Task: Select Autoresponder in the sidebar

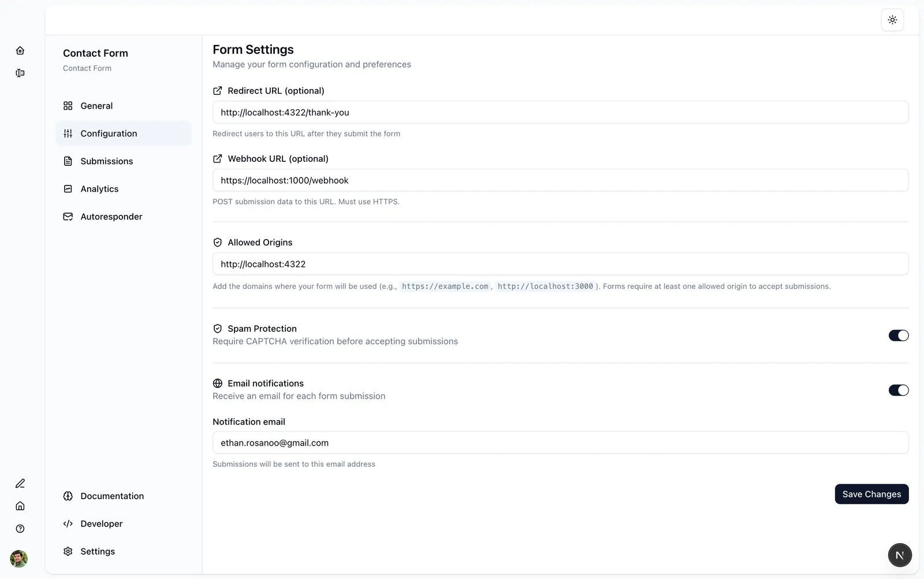Action: pos(111,216)
